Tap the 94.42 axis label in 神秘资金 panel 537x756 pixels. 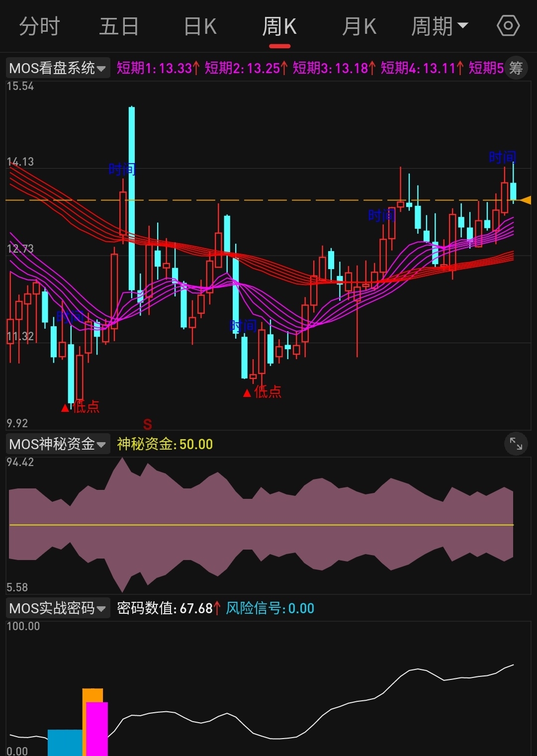click(20, 463)
